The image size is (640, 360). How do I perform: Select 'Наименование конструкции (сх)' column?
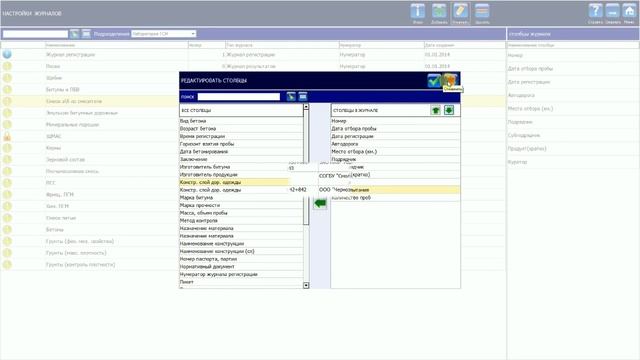(241, 251)
